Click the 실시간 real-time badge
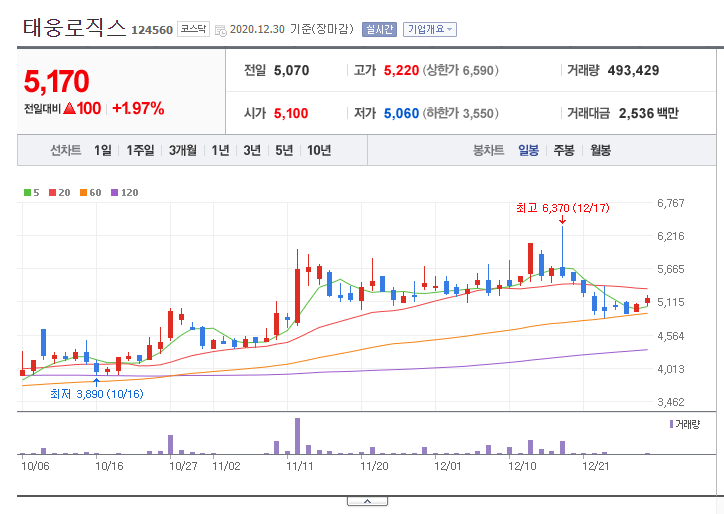The width and height of the screenshot is (724, 514). coord(379,30)
